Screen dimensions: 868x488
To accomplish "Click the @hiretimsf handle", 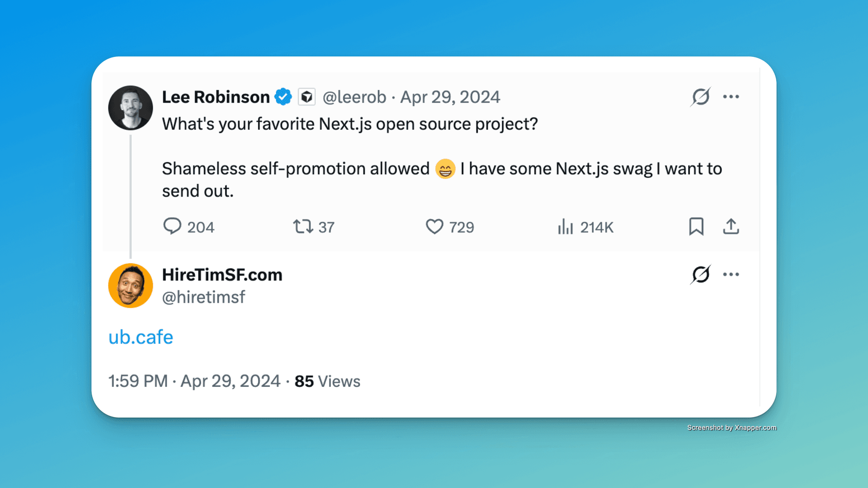I will [x=203, y=297].
